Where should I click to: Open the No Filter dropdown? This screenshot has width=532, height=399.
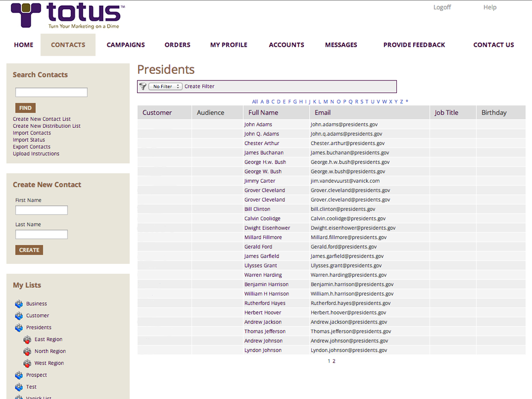[165, 86]
